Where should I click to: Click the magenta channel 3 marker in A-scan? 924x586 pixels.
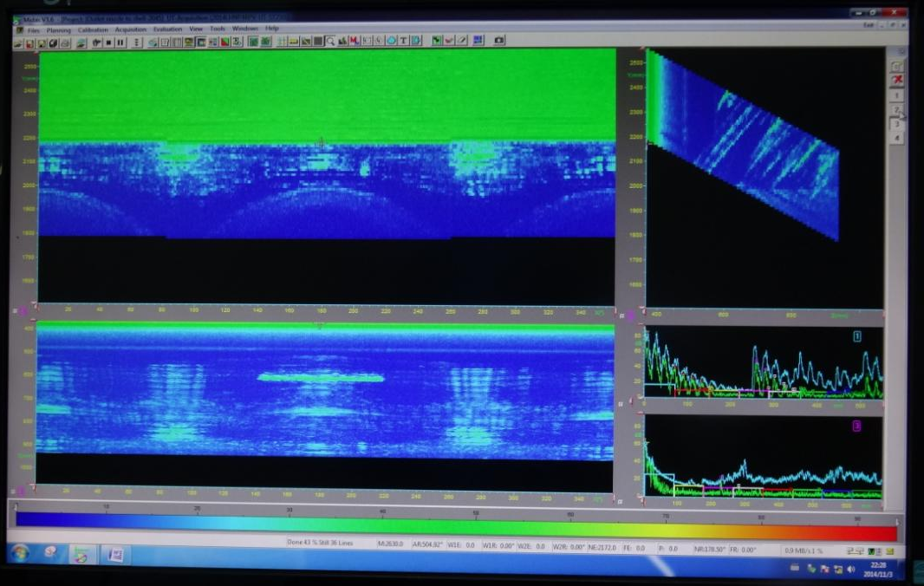(856, 425)
